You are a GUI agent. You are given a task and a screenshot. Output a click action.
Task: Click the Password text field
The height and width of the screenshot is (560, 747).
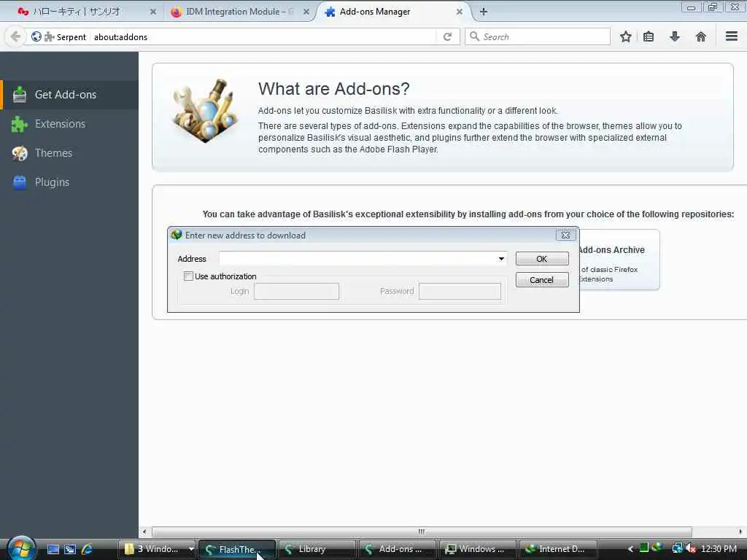(x=460, y=291)
